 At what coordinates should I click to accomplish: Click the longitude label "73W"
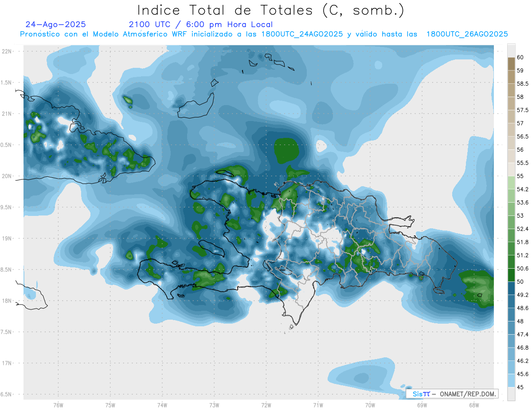[x=214, y=405]
